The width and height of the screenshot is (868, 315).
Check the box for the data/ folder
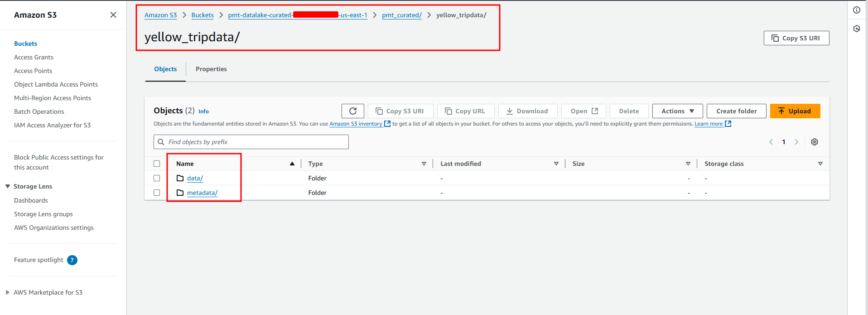(157, 178)
